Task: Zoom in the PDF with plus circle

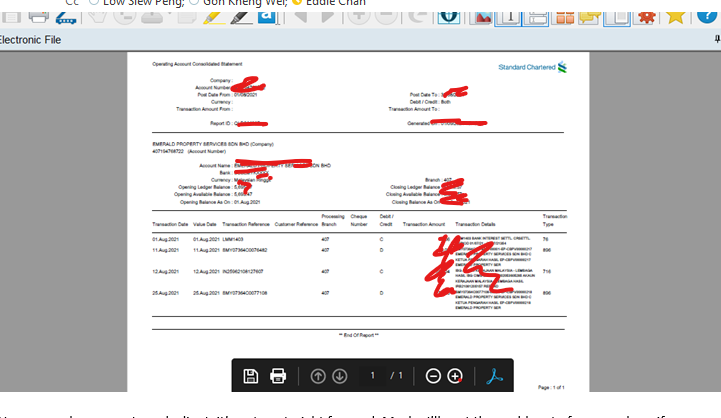Action: point(455,376)
